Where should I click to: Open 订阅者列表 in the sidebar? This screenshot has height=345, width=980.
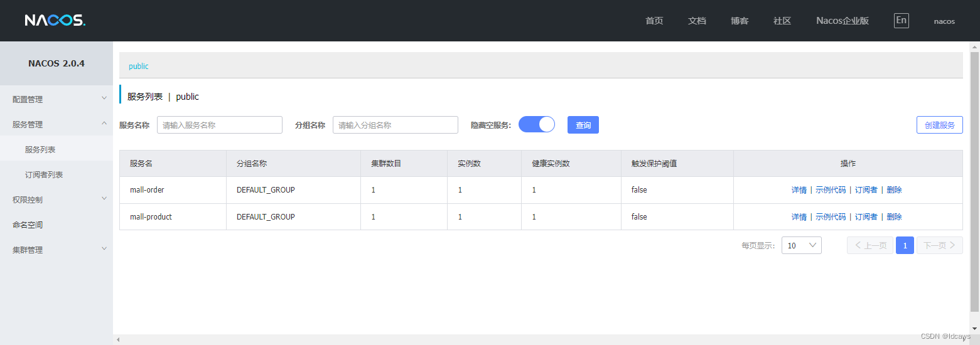click(x=57, y=174)
